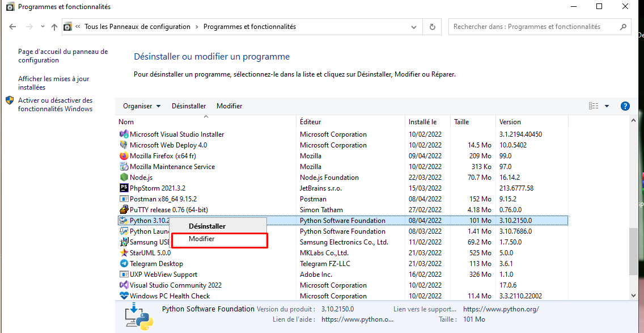This screenshot has width=644, height=333.
Task: Select the Node.js program name
Action: click(141, 177)
